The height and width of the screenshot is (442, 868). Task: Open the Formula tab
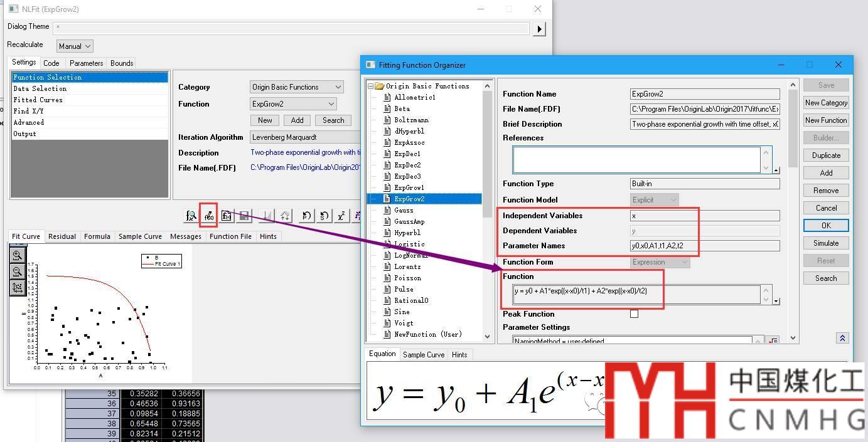(97, 236)
